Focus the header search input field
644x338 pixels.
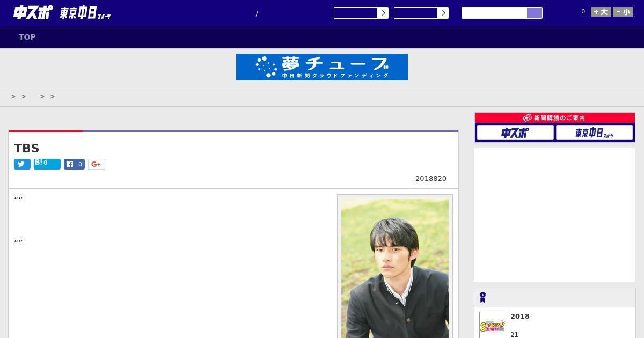494,13
